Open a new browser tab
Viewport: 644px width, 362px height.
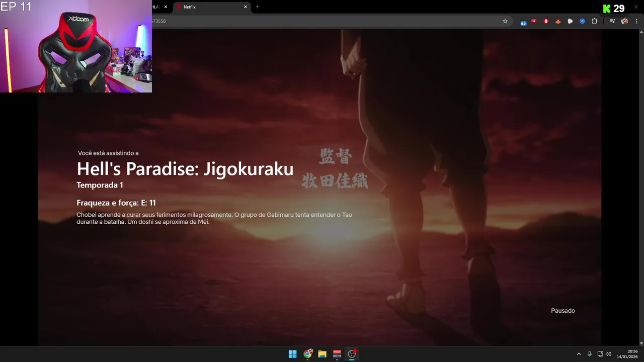pos(258,7)
